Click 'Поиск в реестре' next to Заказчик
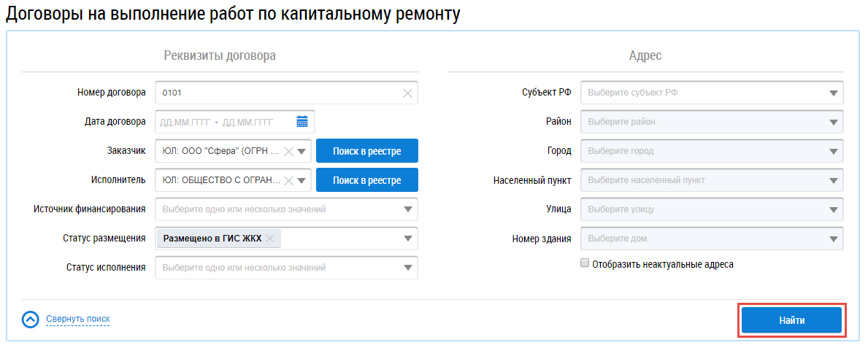 point(366,151)
